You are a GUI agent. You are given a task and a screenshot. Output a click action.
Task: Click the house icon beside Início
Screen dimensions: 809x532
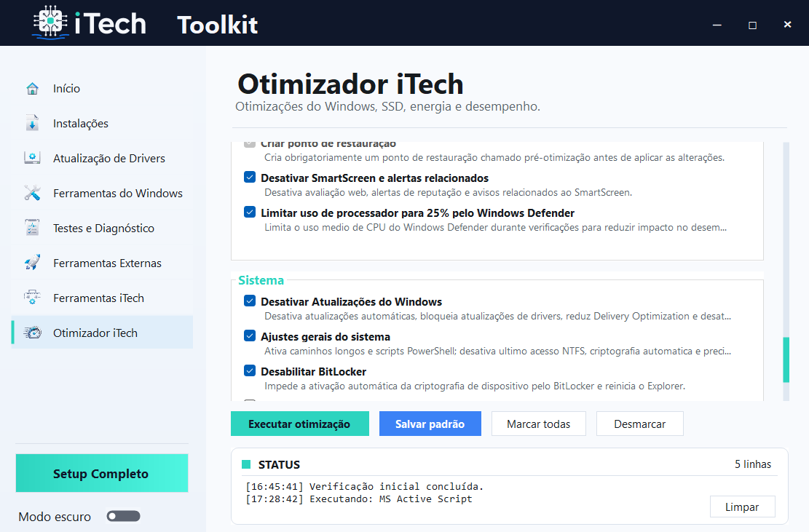pyautogui.click(x=32, y=89)
